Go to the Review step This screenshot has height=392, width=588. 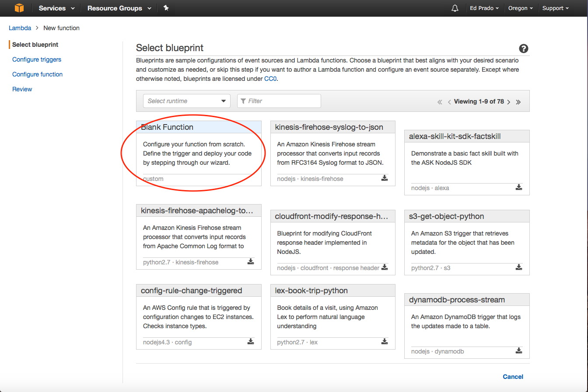[x=22, y=89]
